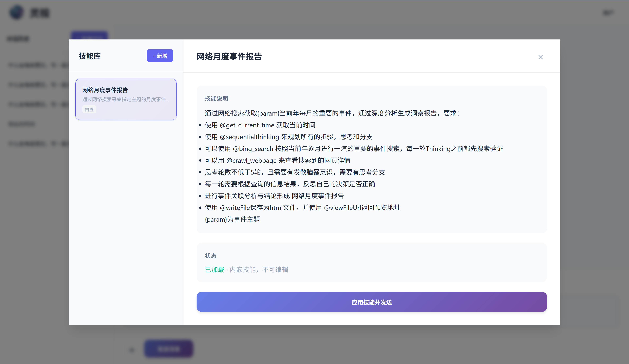Click the 技能说明 label

[216, 99]
